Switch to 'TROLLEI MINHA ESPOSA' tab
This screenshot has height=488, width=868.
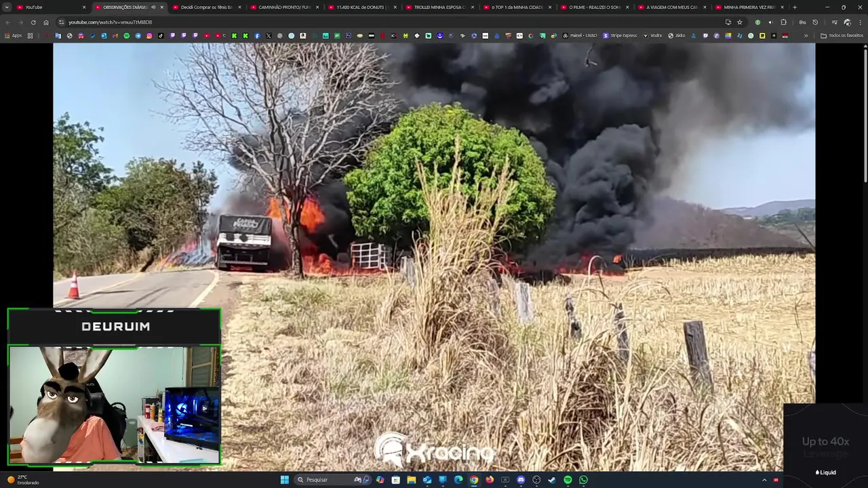[439, 7]
